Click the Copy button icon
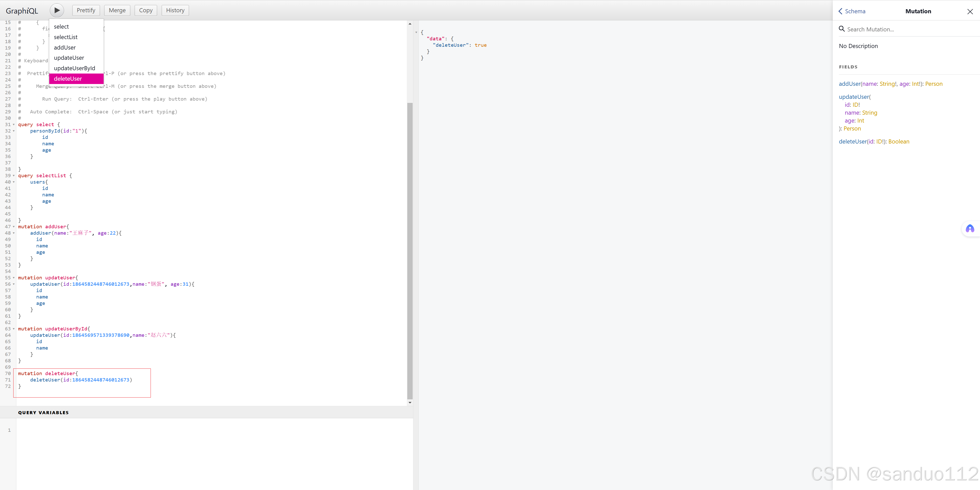The width and height of the screenshot is (980, 490). pos(144,10)
